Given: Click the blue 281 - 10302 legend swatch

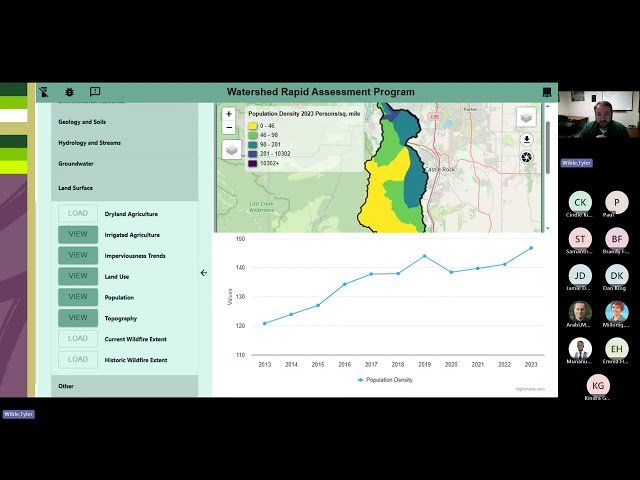Looking at the screenshot, I should point(253,154).
